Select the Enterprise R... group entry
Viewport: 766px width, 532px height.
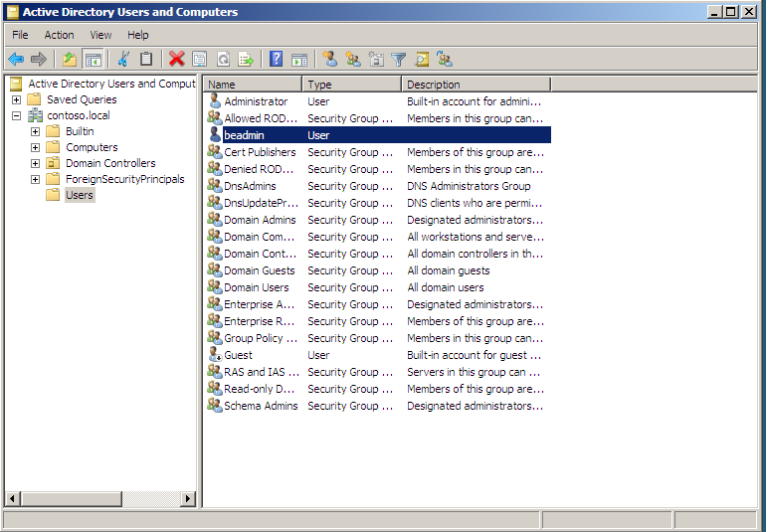260,321
